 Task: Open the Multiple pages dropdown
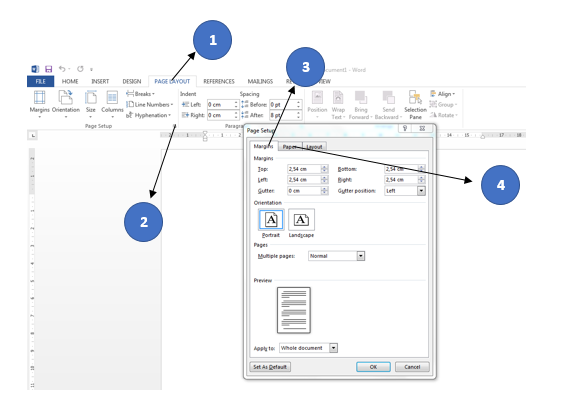click(x=361, y=256)
